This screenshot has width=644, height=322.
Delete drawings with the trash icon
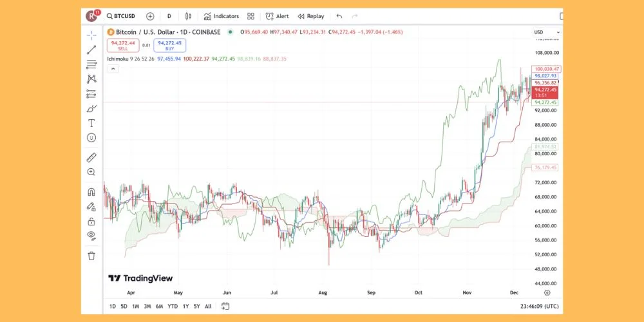tap(91, 256)
